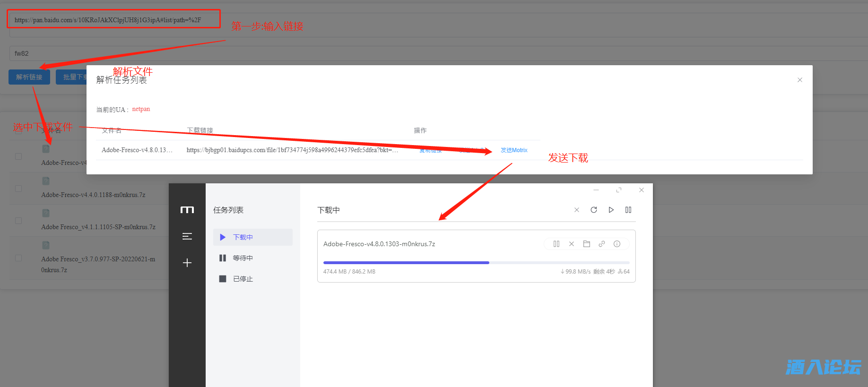Resume all tasks with the play icon

coord(611,210)
